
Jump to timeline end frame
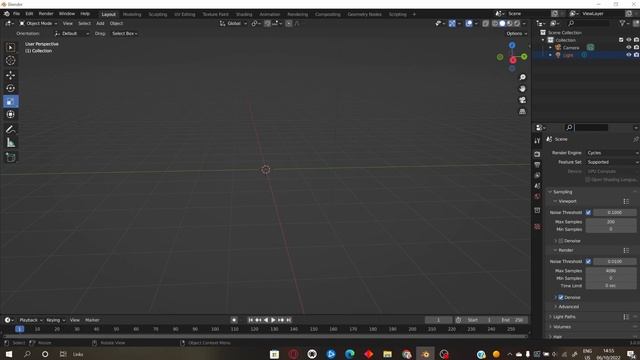289,320
